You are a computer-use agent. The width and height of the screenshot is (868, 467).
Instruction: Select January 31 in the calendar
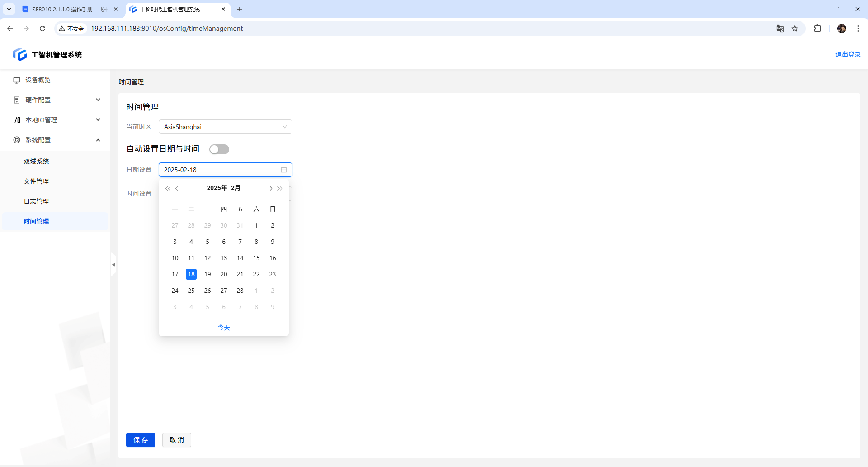coord(240,225)
